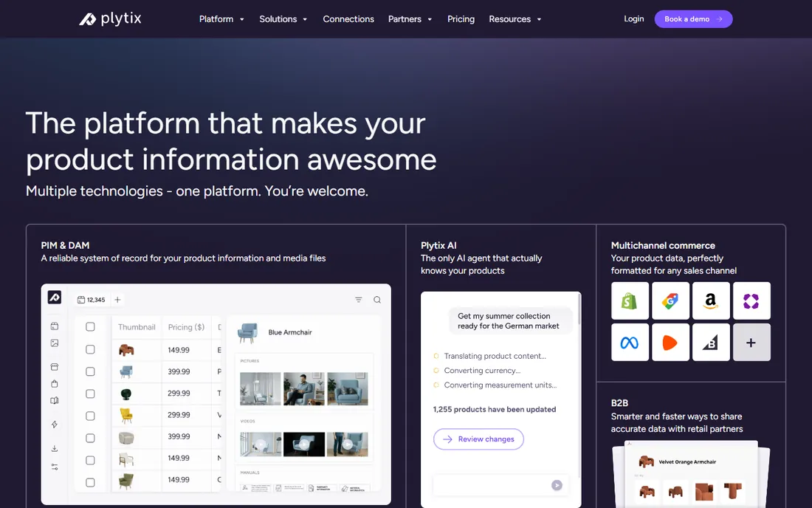Open the storefront icon in the sidebar
The image size is (812, 508).
click(55, 367)
